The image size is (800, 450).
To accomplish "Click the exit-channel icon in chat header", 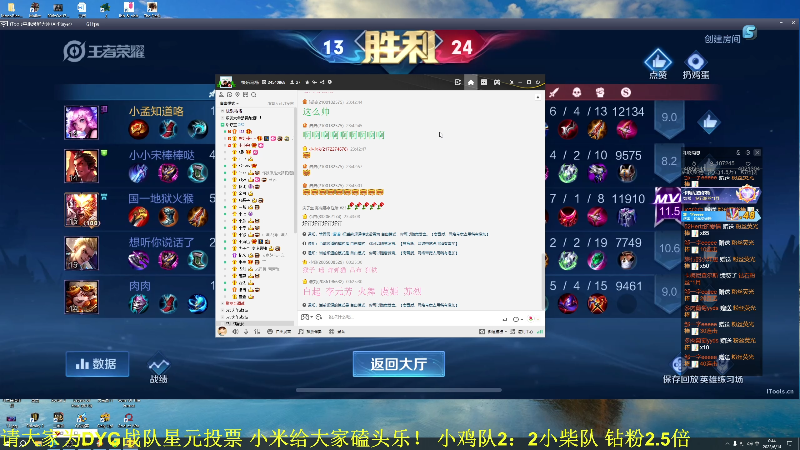I will click(x=458, y=82).
